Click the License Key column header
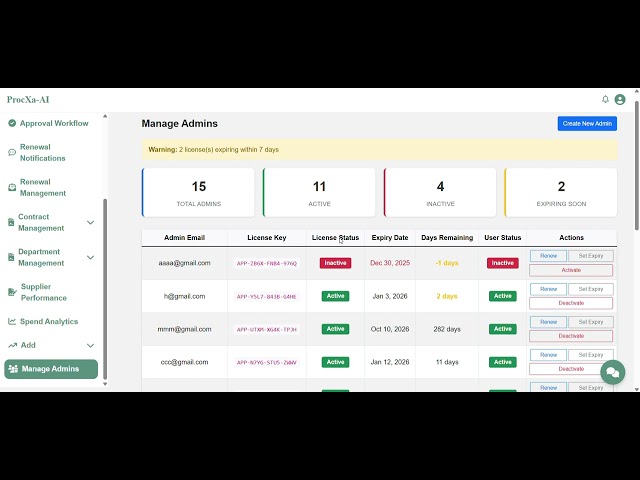640x480 pixels. 267,238
